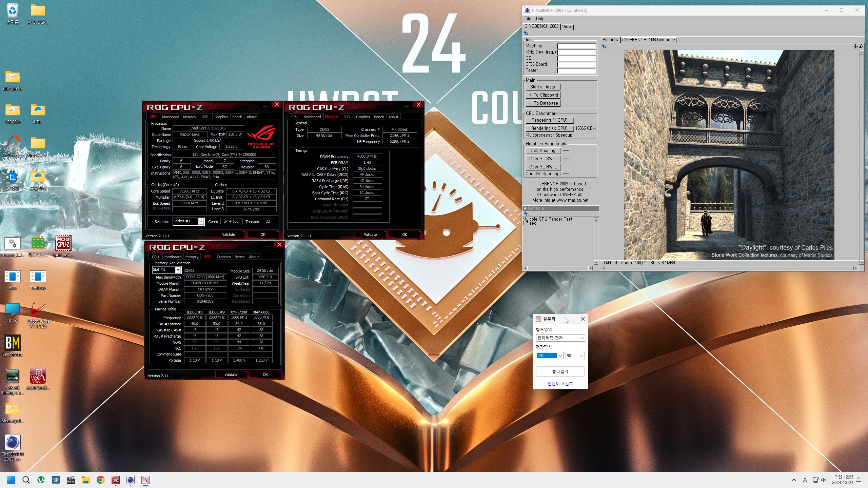This screenshot has width=868, height=488.
Task: Switch to the View tab in CINEBENCH
Action: [567, 26]
